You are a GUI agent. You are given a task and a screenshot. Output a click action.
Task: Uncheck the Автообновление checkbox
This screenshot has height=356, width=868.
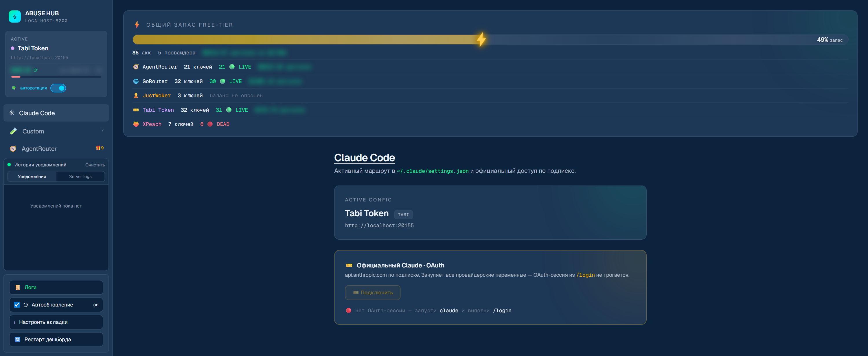tap(17, 305)
